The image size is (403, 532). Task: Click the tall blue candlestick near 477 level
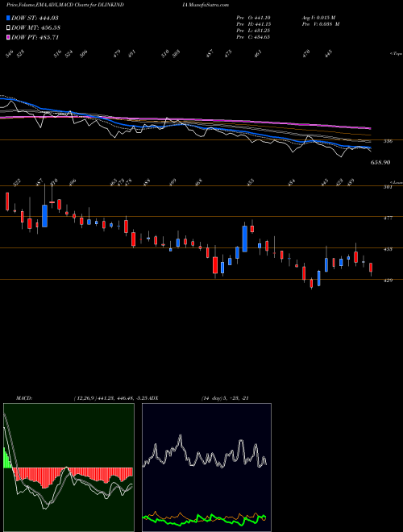click(44, 216)
